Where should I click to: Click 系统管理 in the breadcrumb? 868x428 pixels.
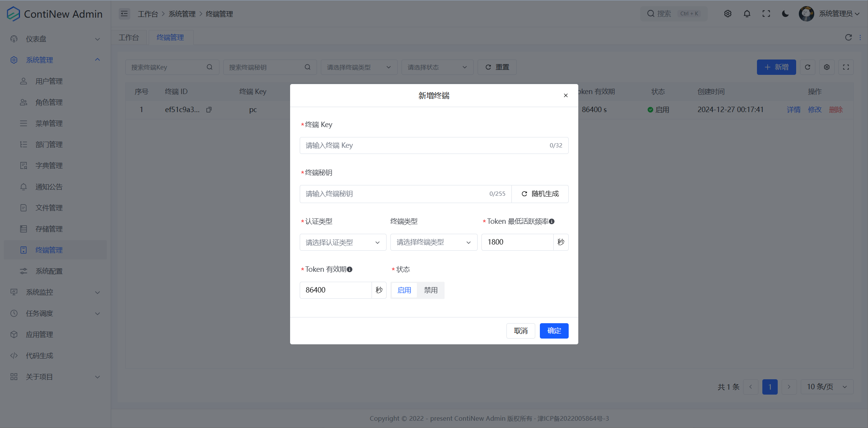(182, 14)
